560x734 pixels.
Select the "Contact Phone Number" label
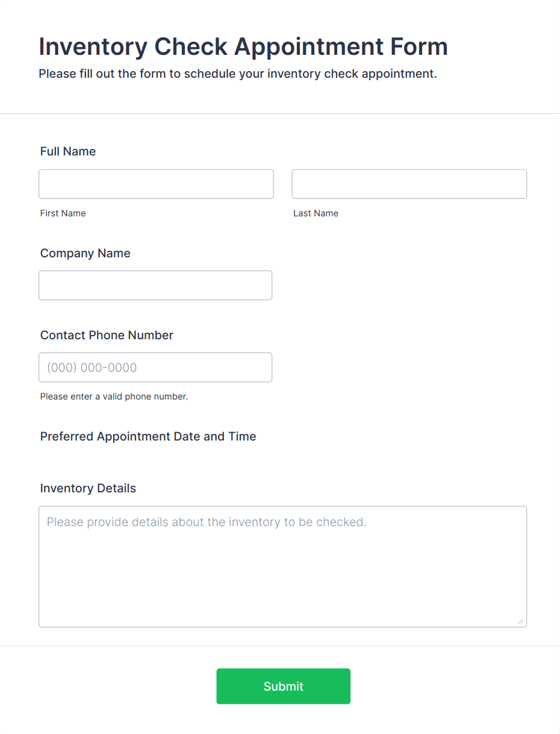[107, 335]
